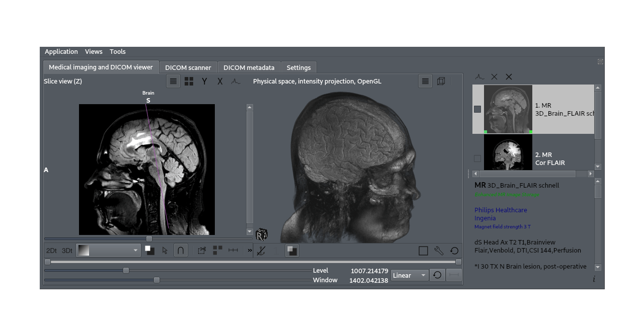644x322 pixels.
Task: Click Philips Healthcare text
Action: tap(501, 210)
